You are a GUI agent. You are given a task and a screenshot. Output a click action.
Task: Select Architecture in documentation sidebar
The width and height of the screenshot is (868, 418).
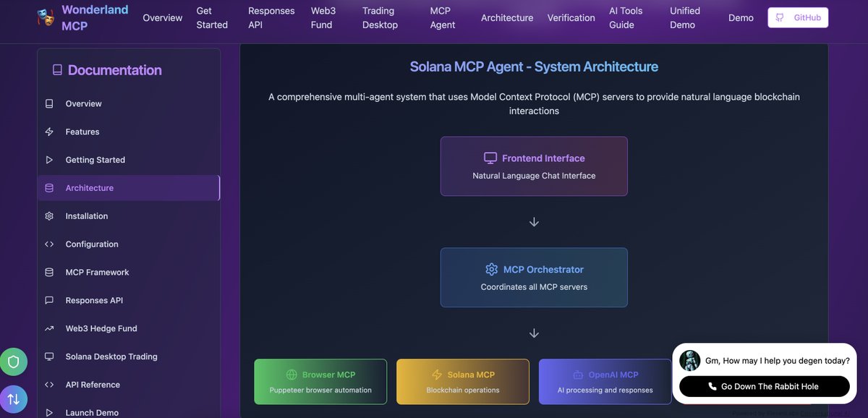tap(129, 188)
